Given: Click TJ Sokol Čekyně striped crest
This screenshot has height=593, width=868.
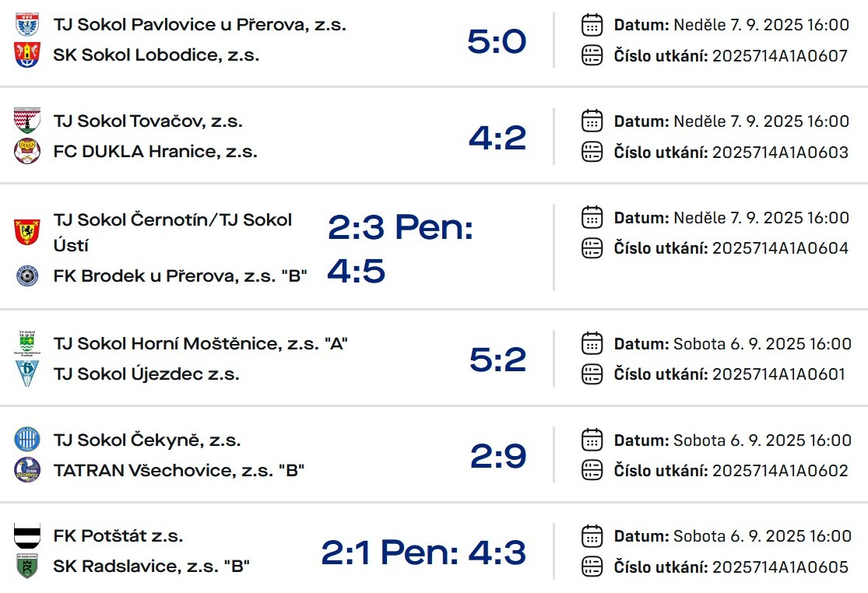Looking at the screenshot, I should pos(27,440).
